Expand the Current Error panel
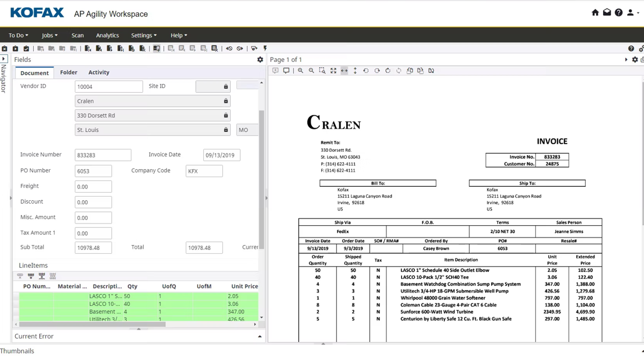Image resolution: width=644 pixels, height=356 pixels. [x=260, y=337]
